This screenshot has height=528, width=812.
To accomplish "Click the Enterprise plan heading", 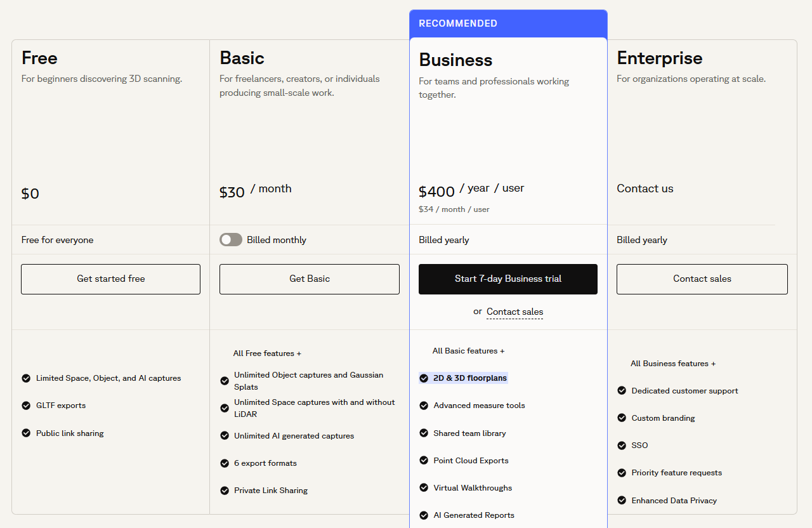I will tap(660, 58).
